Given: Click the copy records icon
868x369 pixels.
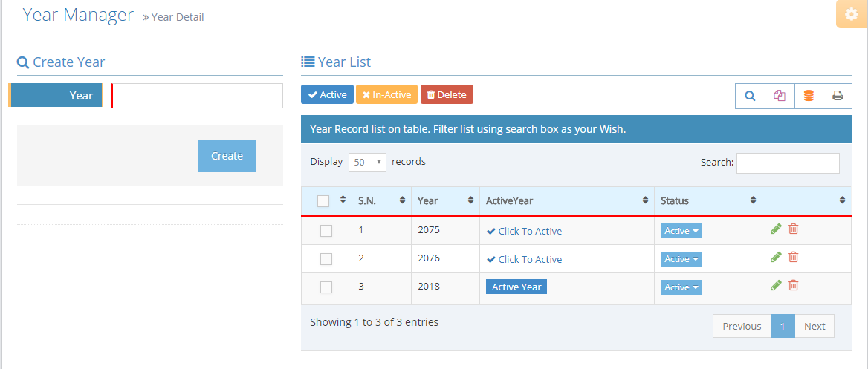Looking at the screenshot, I should coord(780,96).
